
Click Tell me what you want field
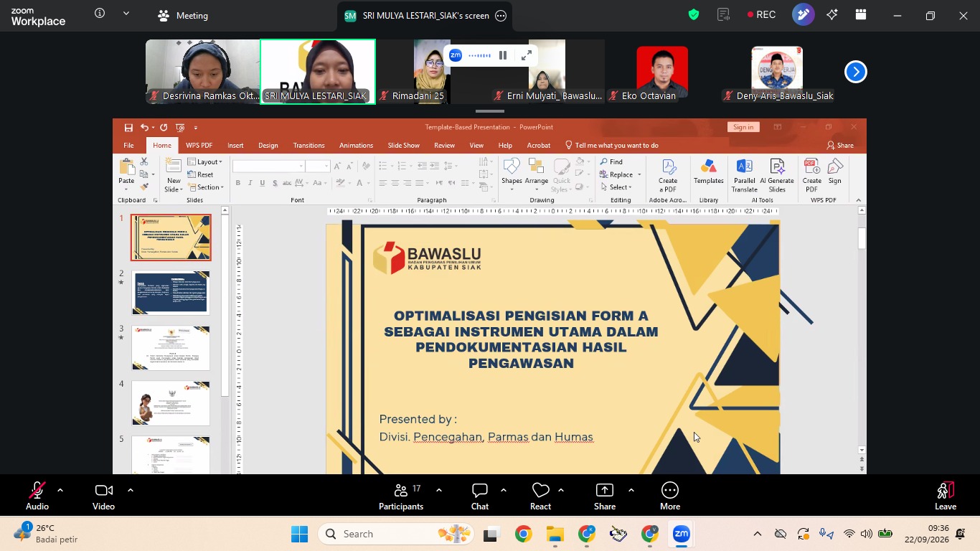pos(612,146)
